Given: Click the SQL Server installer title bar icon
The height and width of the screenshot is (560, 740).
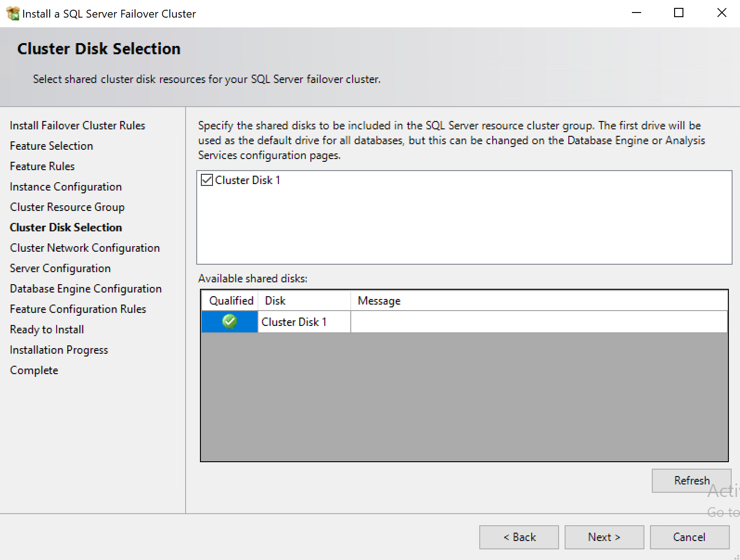Looking at the screenshot, I should tap(13, 13).
